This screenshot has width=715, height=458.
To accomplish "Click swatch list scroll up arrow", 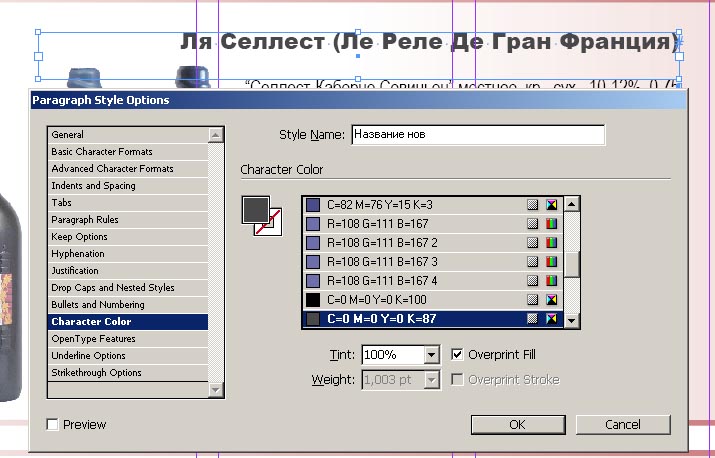I will [x=571, y=204].
